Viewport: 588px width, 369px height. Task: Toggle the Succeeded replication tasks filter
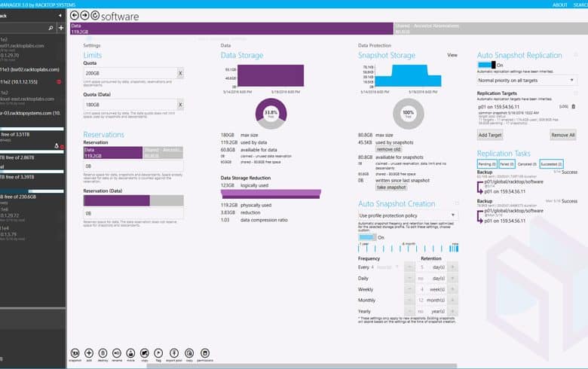pos(551,164)
